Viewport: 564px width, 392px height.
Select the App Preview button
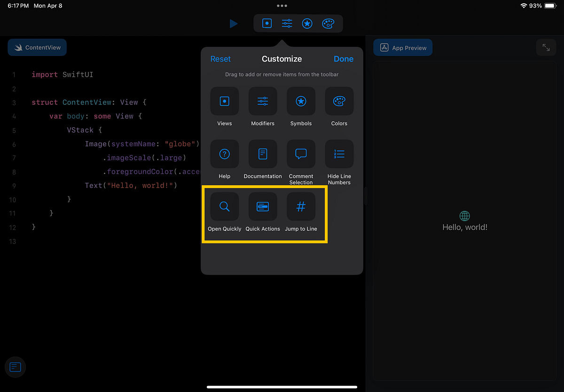(403, 47)
